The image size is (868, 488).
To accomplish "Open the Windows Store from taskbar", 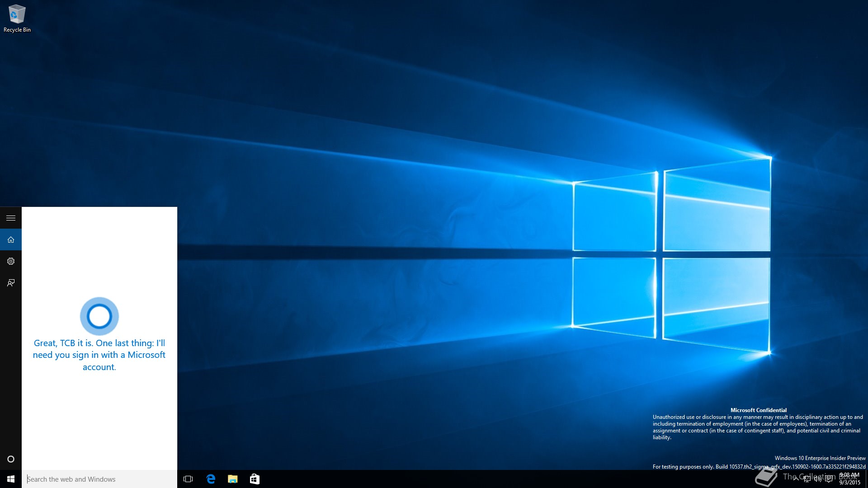I will [255, 479].
